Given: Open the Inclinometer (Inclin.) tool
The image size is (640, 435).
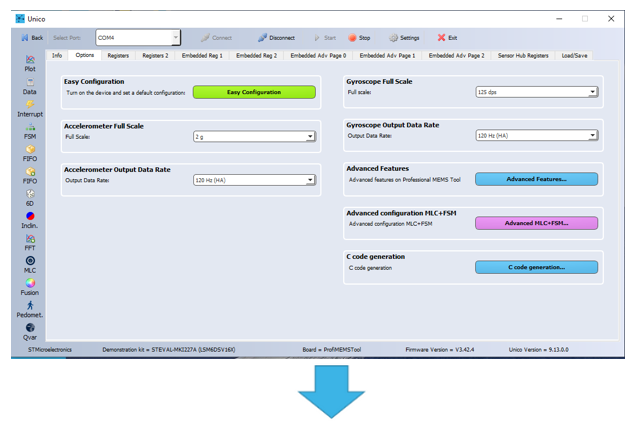Looking at the screenshot, I should coord(30,220).
